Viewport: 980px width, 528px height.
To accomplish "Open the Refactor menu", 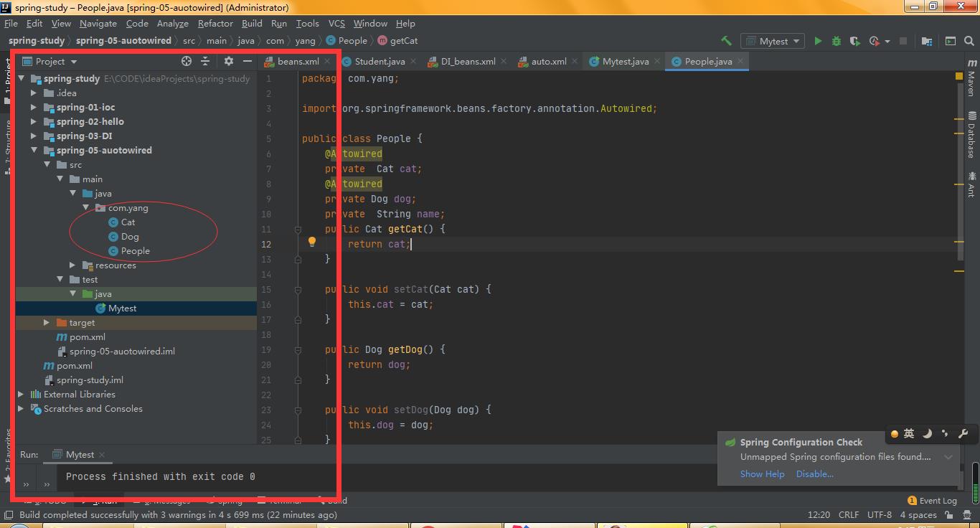I will pyautogui.click(x=215, y=23).
